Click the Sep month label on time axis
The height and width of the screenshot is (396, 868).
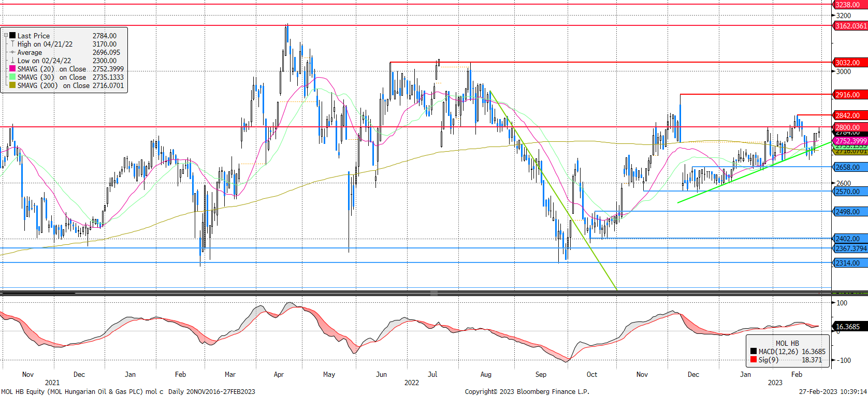pos(541,374)
